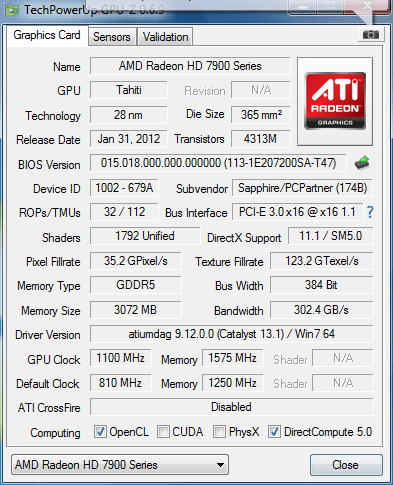393x485 pixels.
Task: Select the Graphics Card tab
Action: (47, 35)
